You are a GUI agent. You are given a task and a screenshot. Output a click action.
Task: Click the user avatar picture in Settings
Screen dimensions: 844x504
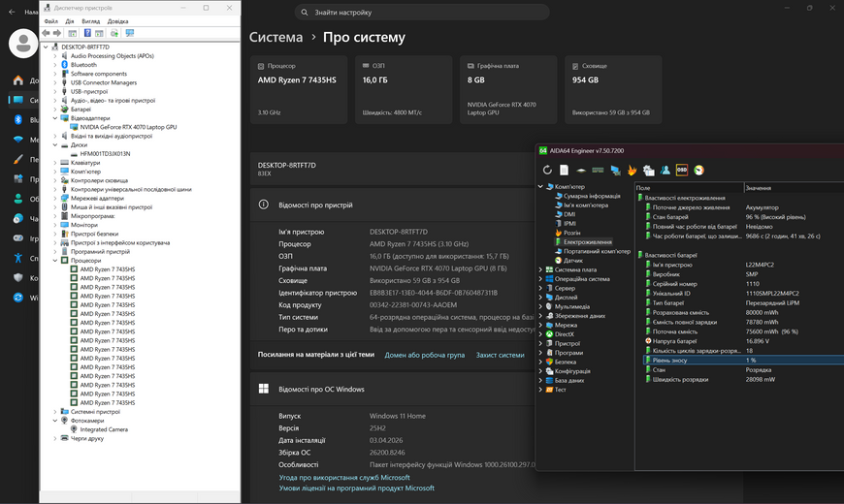pyautogui.click(x=23, y=43)
